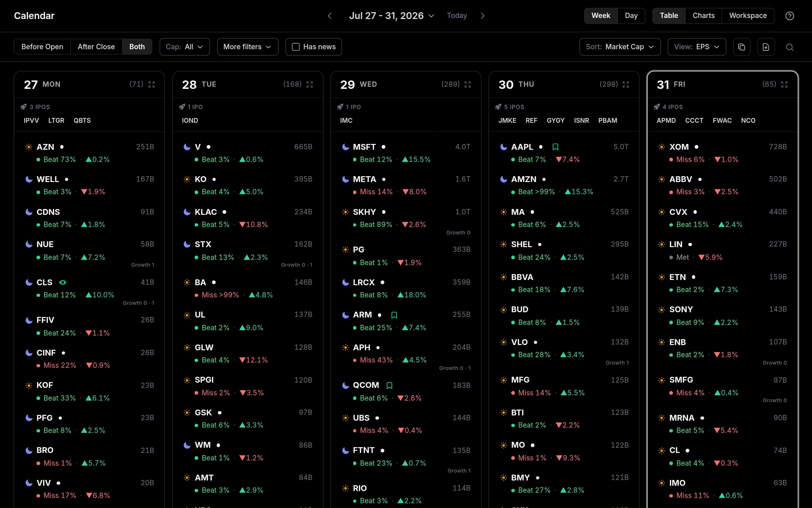
Task: Click the bookmark icon next to ARM
Action: [394, 315]
